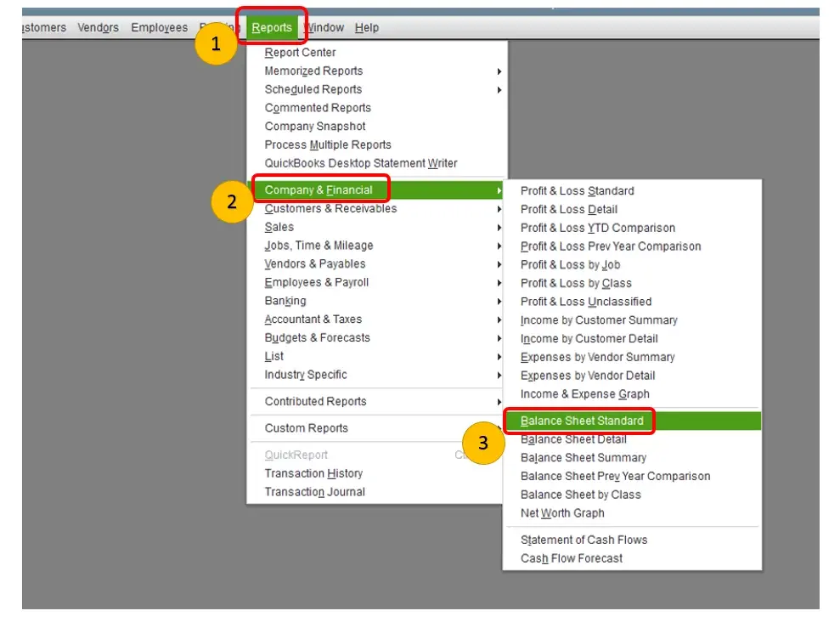This screenshot has height=622, width=840.
Task: Expand Industry Specific submenu
Action: [x=376, y=375]
